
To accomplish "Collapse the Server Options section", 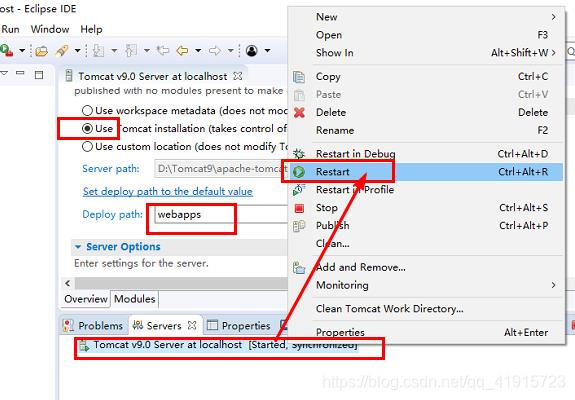I will point(78,247).
